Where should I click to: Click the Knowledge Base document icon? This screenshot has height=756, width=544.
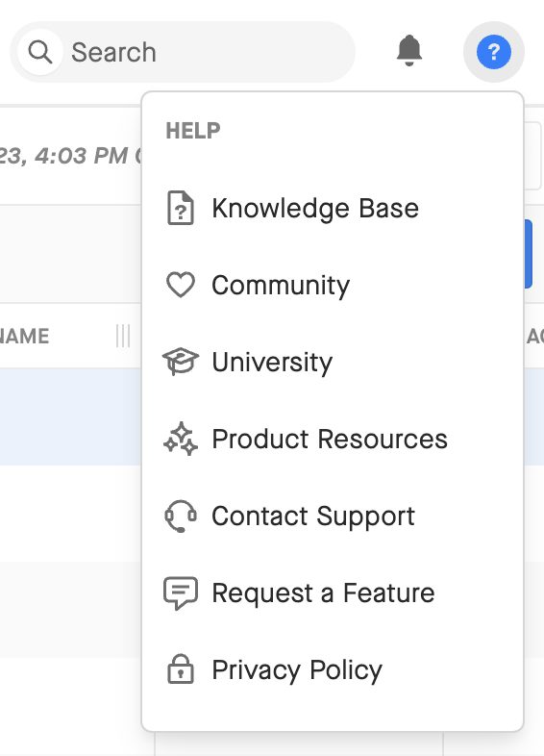tap(180, 208)
